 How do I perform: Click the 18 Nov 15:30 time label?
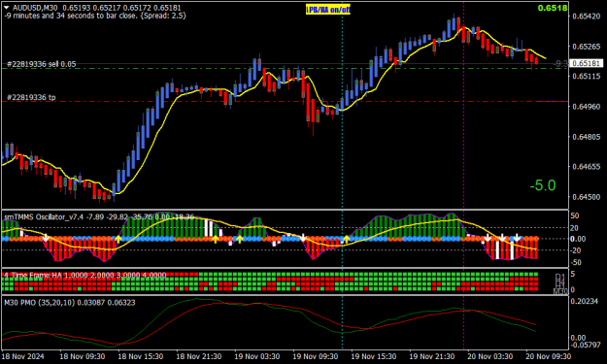coord(141,356)
